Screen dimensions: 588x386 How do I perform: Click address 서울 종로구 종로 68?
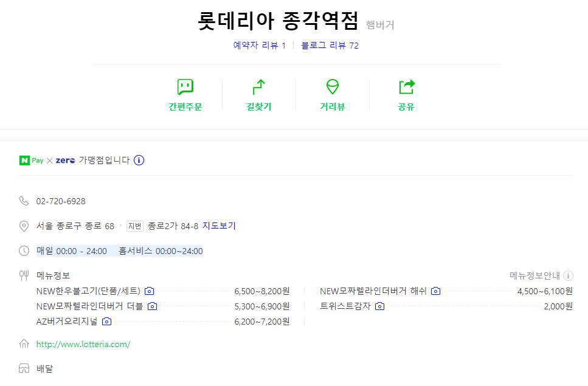pos(75,226)
